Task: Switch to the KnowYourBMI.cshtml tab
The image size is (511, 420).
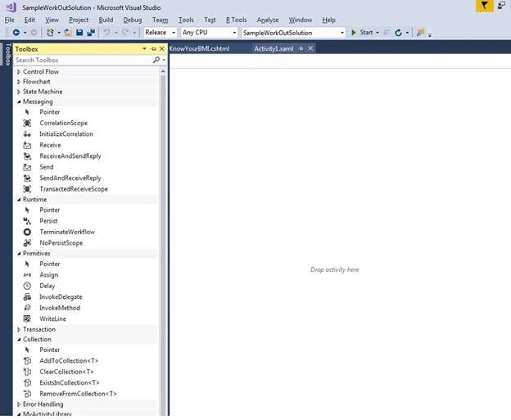Action: click(x=199, y=48)
